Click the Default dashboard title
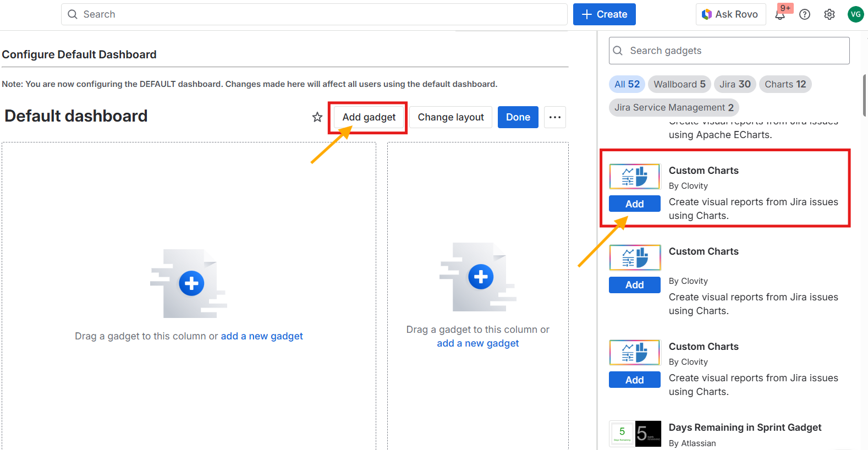 [x=76, y=116]
